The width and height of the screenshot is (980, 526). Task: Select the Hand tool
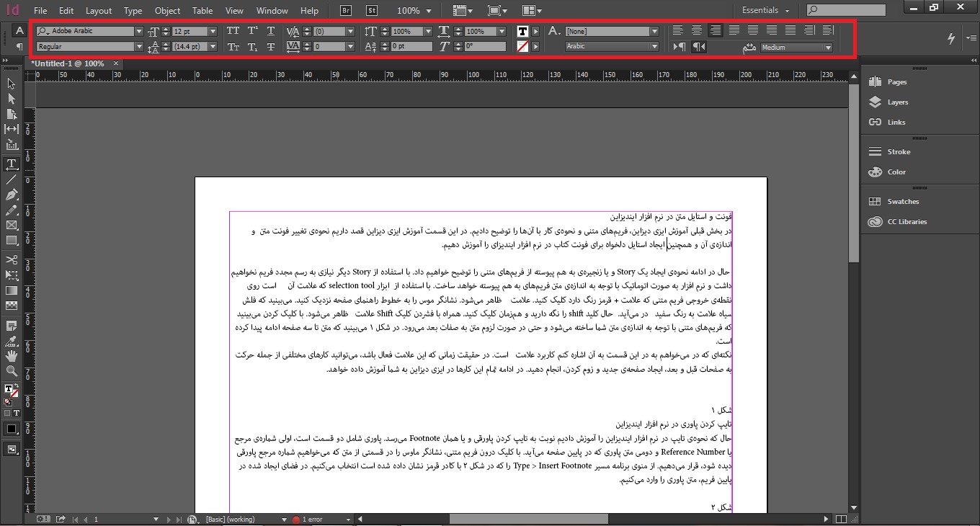tap(12, 356)
